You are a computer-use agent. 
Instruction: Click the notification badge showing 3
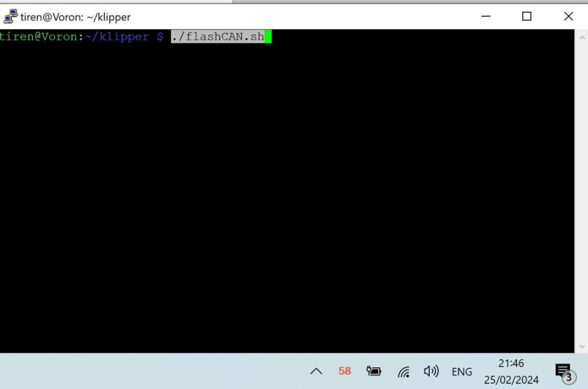(x=568, y=378)
